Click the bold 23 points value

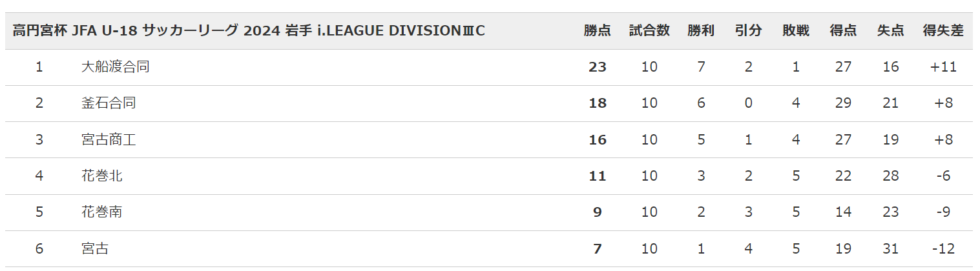point(598,66)
